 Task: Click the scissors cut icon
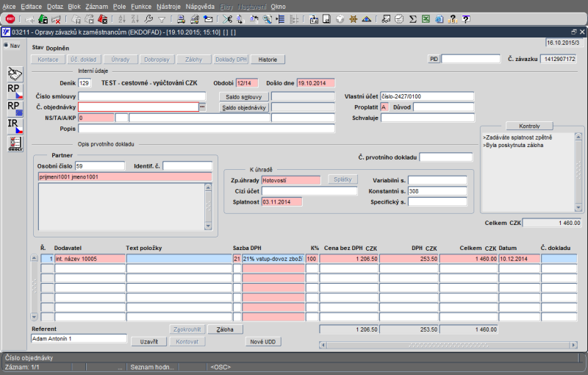(227, 19)
